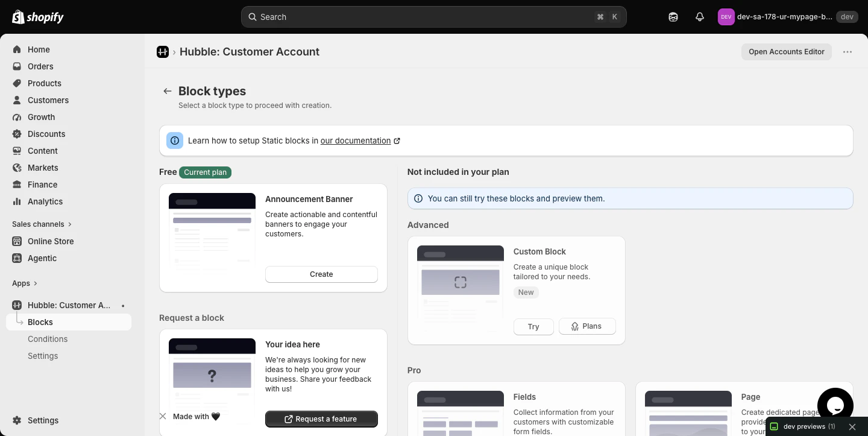The height and width of the screenshot is (436, 868).
Task: Click the Current plan badge
Action: click(x=206, y=172)
